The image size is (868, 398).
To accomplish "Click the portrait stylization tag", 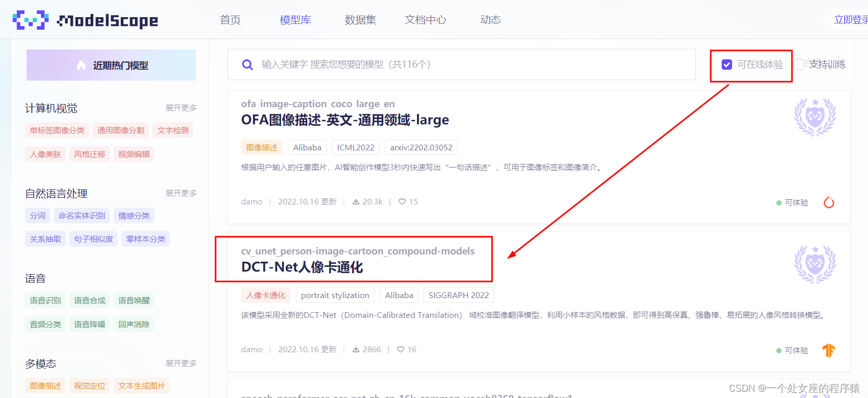I will [335, 295].
